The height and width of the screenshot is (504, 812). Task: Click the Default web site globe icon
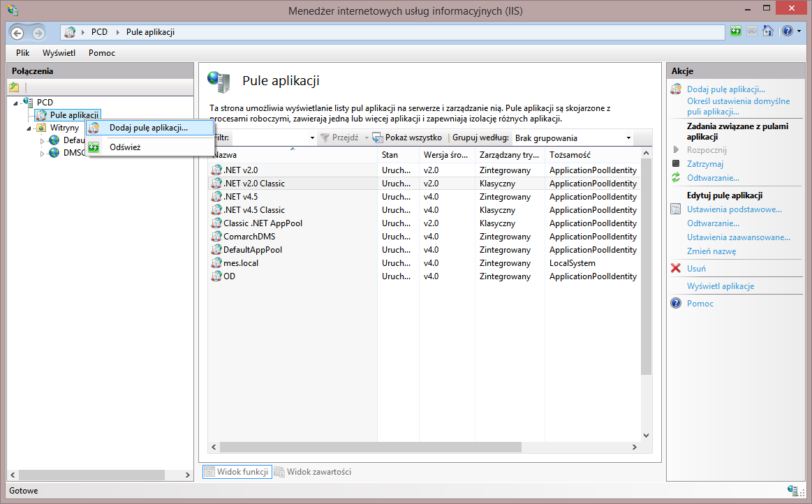click(x=54, y=140)
